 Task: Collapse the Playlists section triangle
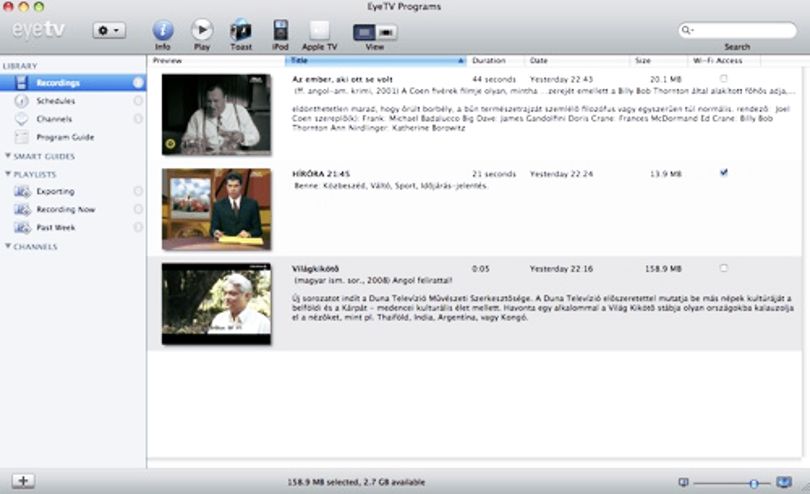pos(8,174)
